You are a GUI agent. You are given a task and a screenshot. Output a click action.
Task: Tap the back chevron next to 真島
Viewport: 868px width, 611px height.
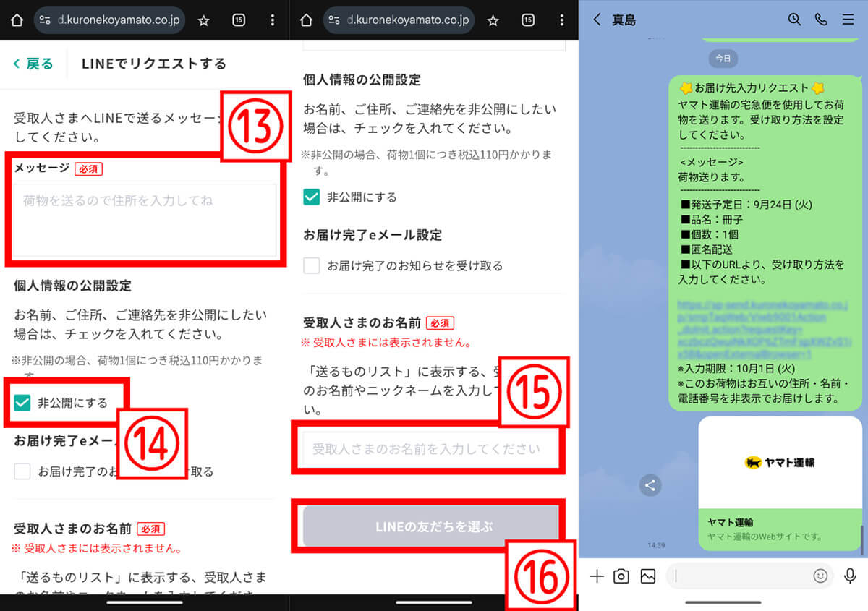pos(596,20)
